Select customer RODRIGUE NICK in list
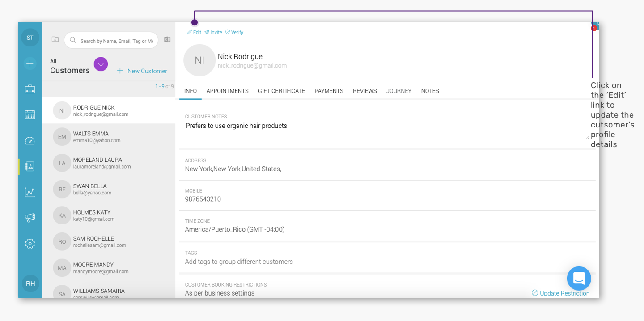644x321 pixels. click(109, 110)
